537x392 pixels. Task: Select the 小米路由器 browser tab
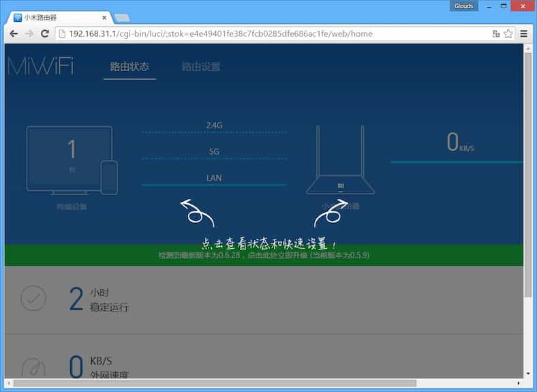55,18
